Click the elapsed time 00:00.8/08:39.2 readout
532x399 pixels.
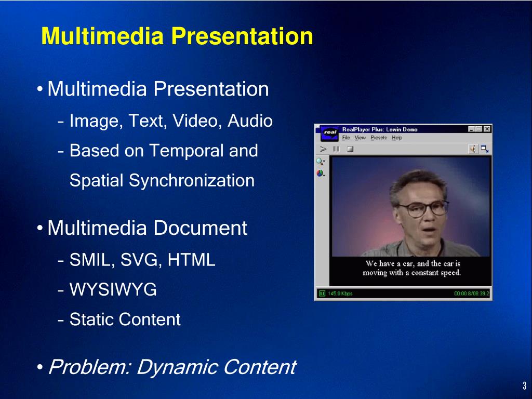click(x=472, y=294)
